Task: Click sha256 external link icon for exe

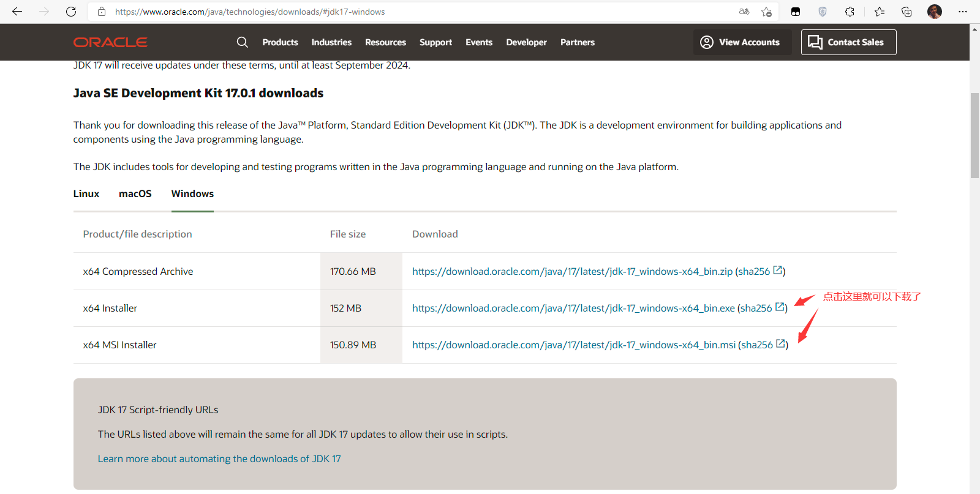Action: tap(780, 307)
